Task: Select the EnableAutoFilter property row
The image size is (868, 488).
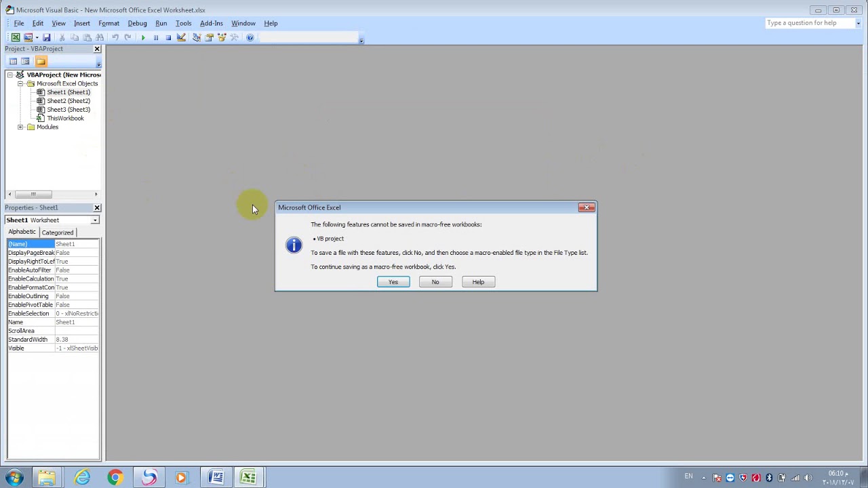Action: (x=53, y=270)
